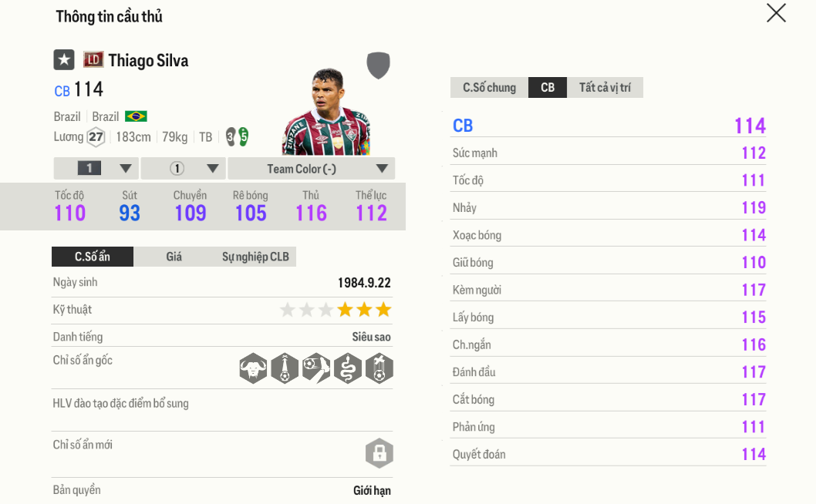Expand the level "1" dropdown
Screen dimensions: 816x504
coord(96,168)
